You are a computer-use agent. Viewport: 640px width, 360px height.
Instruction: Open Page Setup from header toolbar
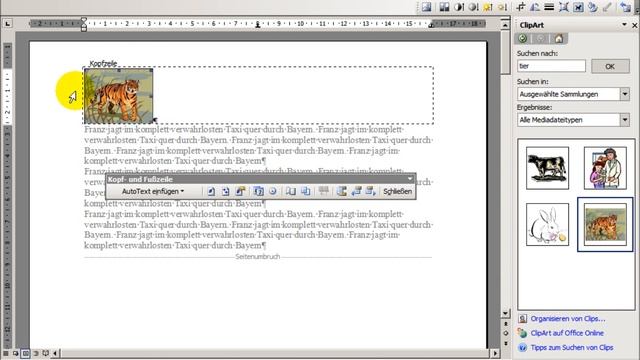(x=291, y=191)
